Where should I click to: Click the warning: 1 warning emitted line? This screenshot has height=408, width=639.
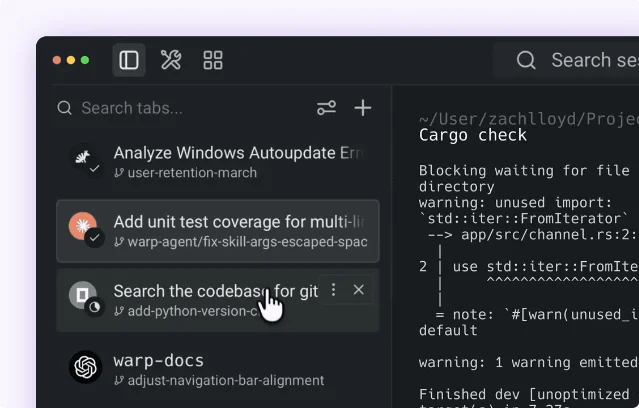(528, 362)
